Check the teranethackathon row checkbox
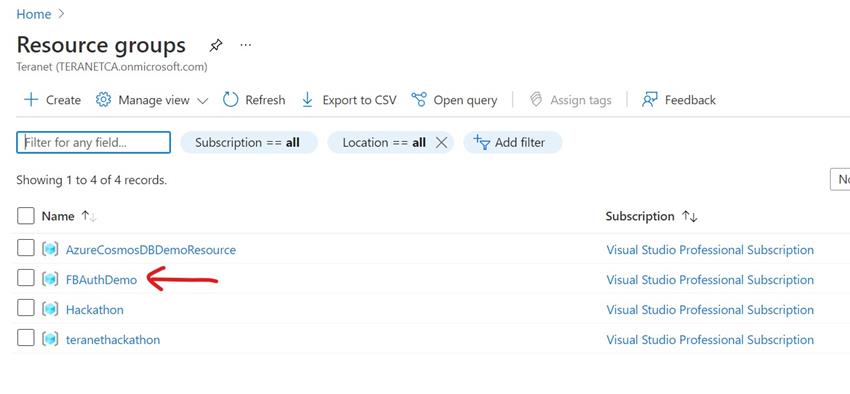The image size is (850, 394). coord(25,338)
